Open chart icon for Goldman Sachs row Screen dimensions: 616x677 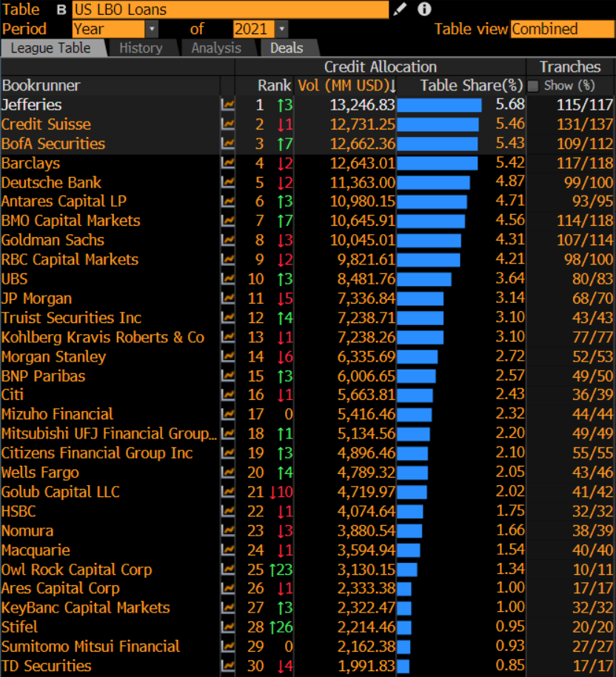(228, 240)
